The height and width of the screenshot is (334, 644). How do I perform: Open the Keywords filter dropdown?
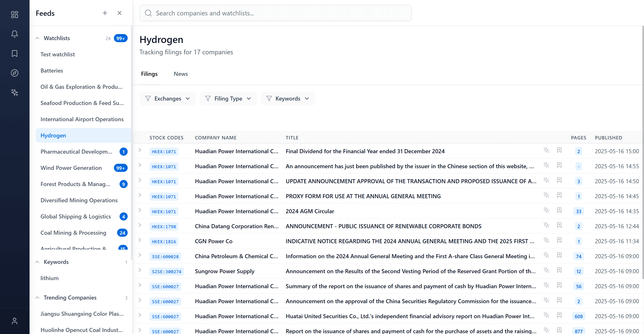pyautogui.click(x=288, y=98)
